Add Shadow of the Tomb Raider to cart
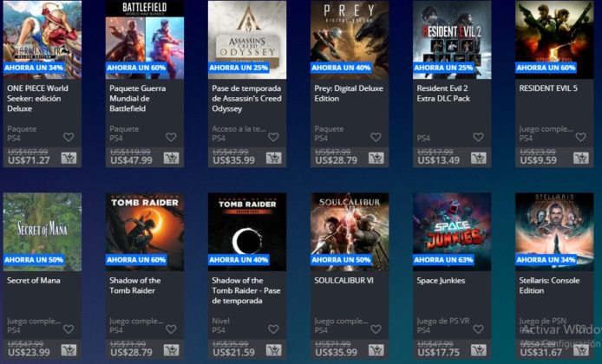Screen dimensions: 602x364 (x=171, y=350)
